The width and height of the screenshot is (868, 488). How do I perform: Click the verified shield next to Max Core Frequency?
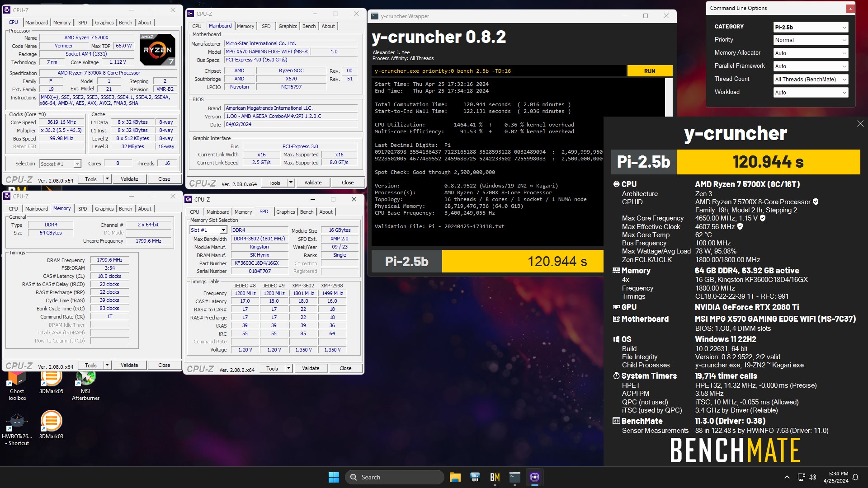tap(763, 218)
